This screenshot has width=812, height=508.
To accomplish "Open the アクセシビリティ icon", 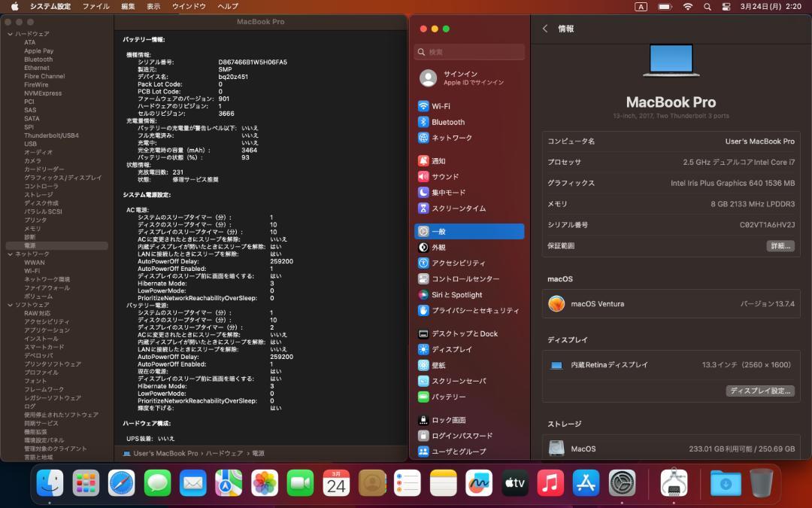I will coord(423,263).
